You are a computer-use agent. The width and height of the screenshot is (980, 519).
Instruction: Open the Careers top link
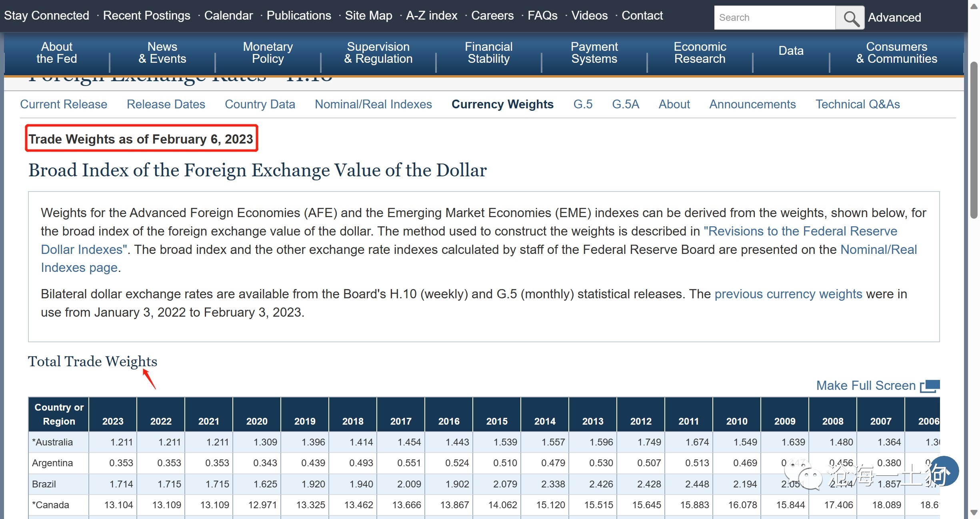tap(492, 16)
